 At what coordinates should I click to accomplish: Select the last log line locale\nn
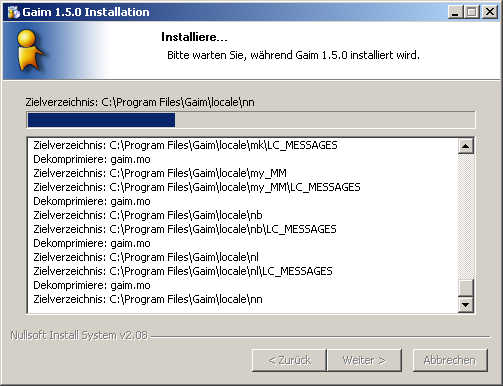coord(148,299)
